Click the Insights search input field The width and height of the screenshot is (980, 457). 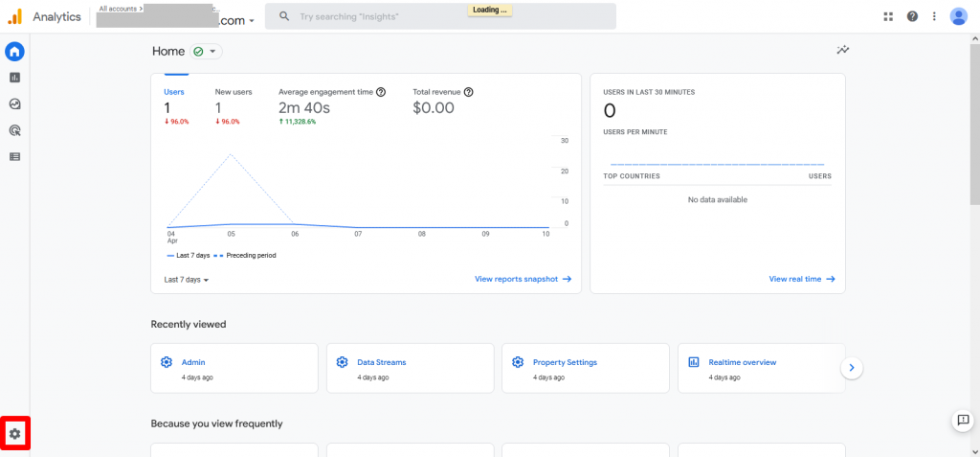pos(440,16)
